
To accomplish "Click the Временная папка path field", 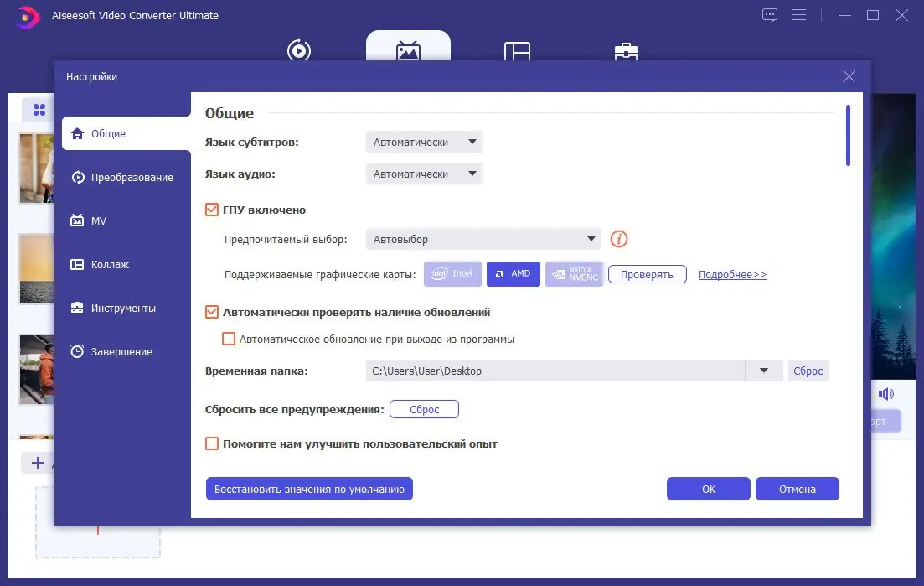I will pos(555,371).
